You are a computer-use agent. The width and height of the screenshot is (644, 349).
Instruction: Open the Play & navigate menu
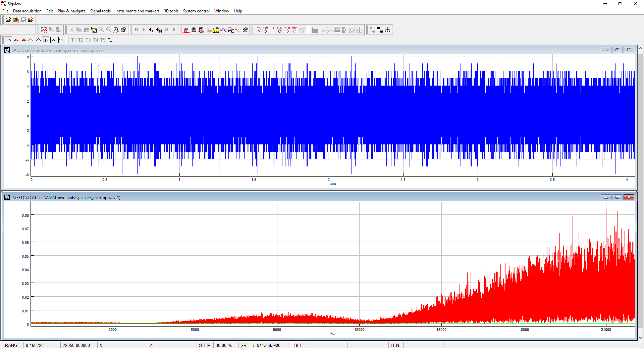click(71, 11)
